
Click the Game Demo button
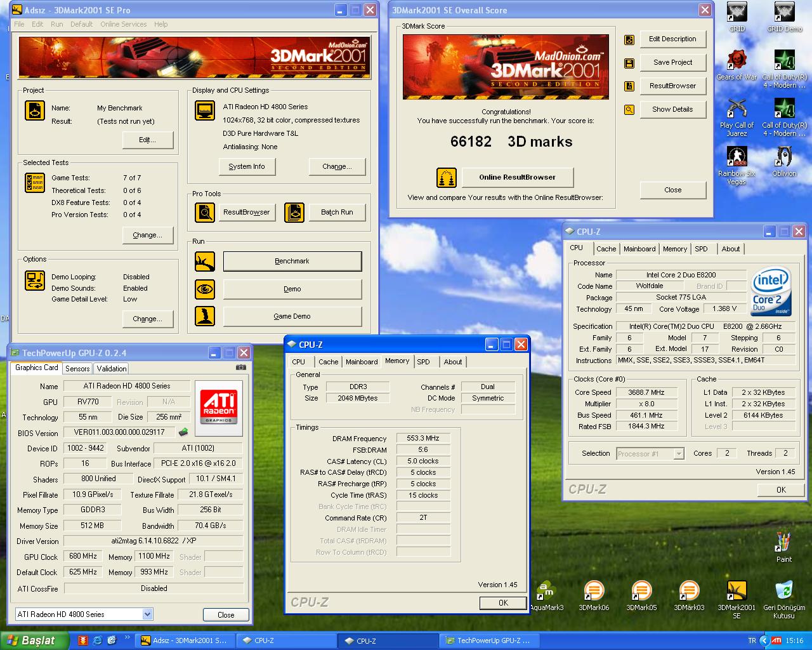pyautogui.click(x=292, y=316)
